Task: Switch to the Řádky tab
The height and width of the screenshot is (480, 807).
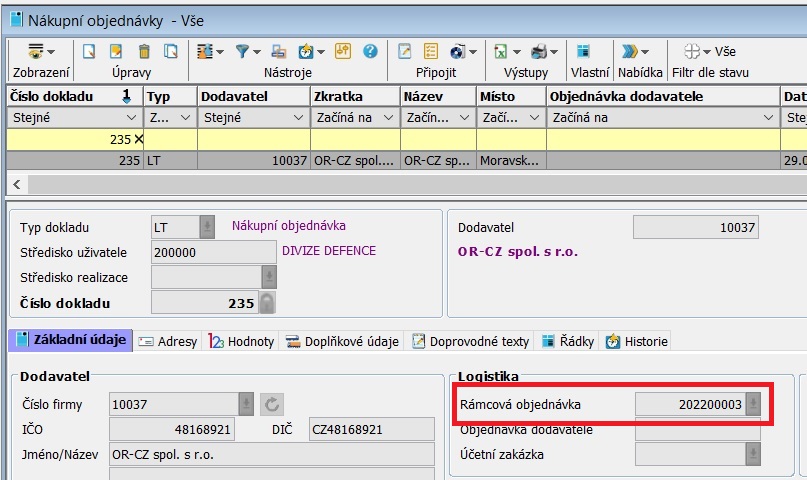Action: pyautogui.click(x=568, y=341)
